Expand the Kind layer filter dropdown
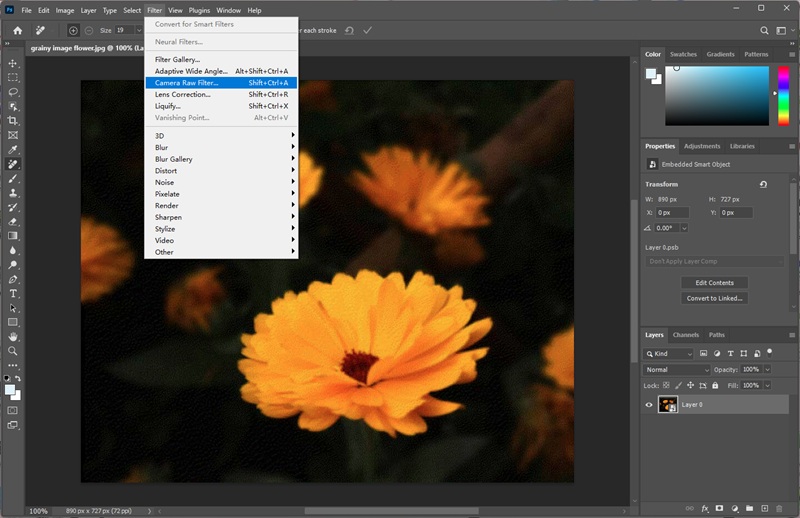 click(670, 354)
